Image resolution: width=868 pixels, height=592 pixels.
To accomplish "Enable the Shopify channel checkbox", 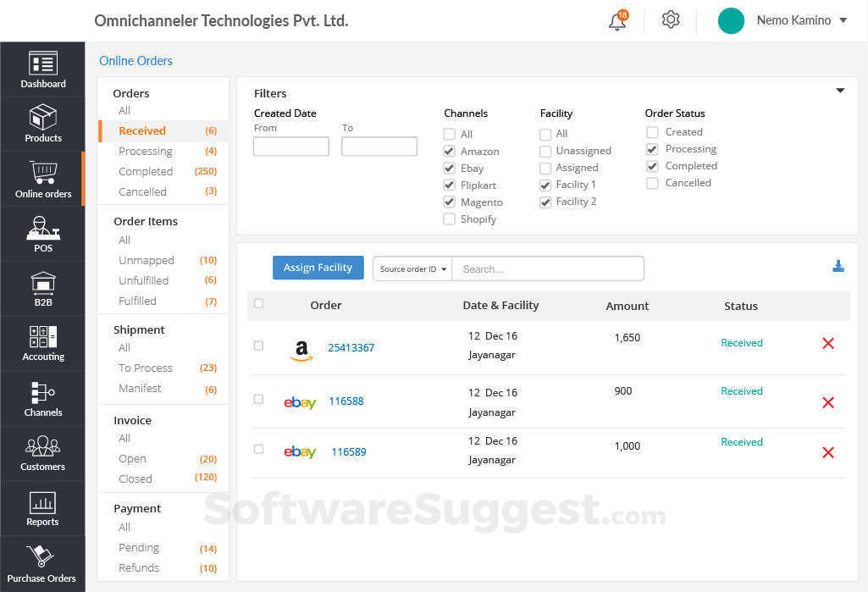I will pyautogui.click(x=449, y=219).
